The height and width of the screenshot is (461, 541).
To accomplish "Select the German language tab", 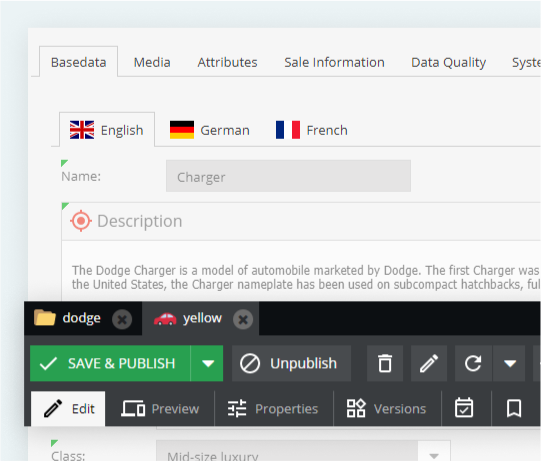I will click(x=210, y=130).
